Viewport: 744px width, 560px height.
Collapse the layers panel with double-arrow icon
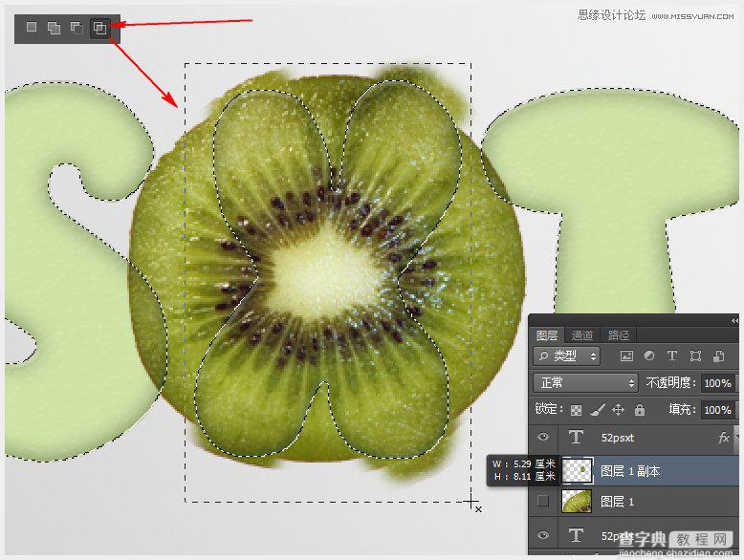click(734, 321)
